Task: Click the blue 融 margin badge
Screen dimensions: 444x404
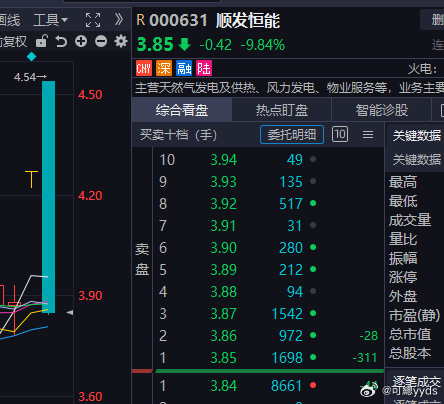Action: tap(184, 69)
